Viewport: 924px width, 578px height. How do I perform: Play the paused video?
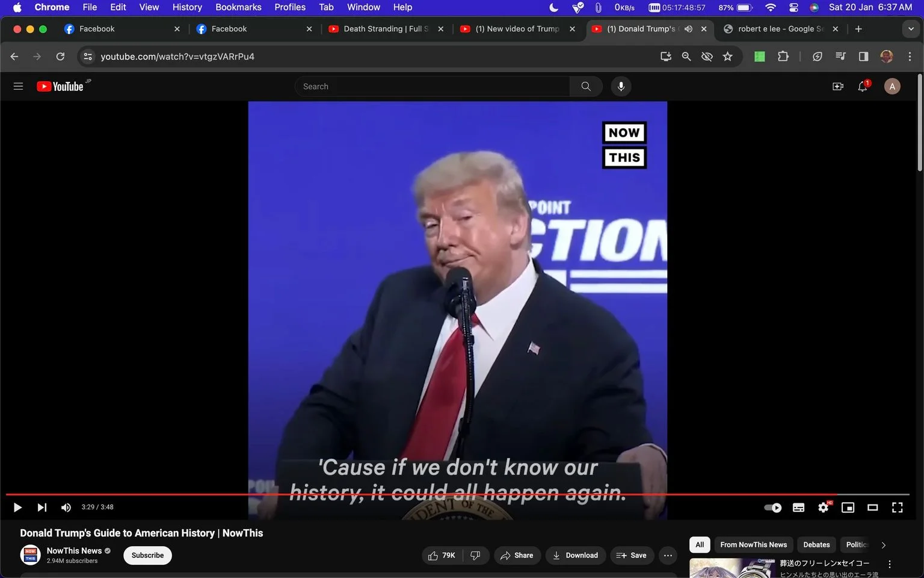click(x=17, y=508)
